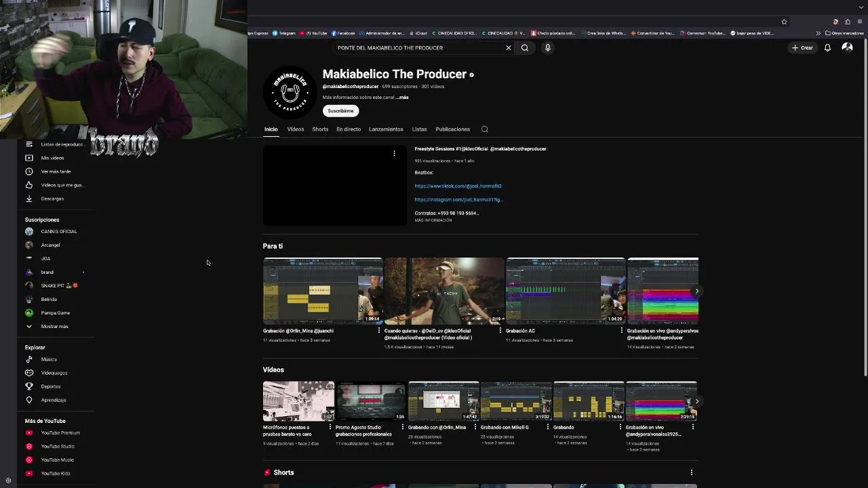Open Shorts section options menu
This screenshot has height=488, width=868.
click(x=692, y=472)
